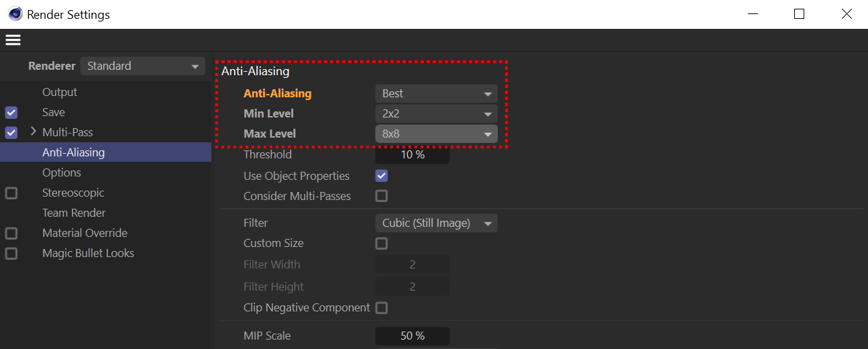Viewport: 868px width, 349px height.
Task: Expand the Multi-Pass tree arrow
Action: pos(33,132)
